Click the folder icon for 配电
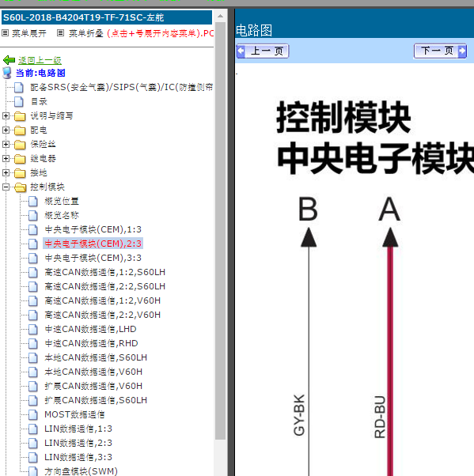The image size is (474, 476). coord(20,130)
